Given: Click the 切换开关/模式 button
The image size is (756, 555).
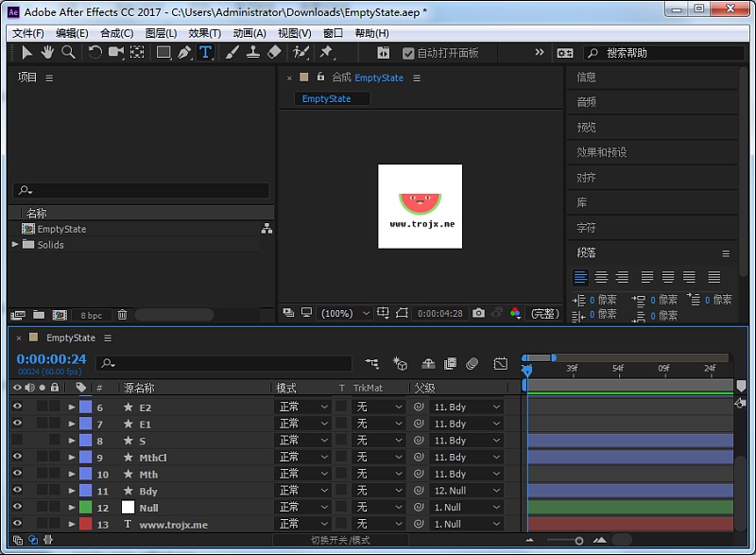Looking at the screenshot, I should [x=340, y=540].
